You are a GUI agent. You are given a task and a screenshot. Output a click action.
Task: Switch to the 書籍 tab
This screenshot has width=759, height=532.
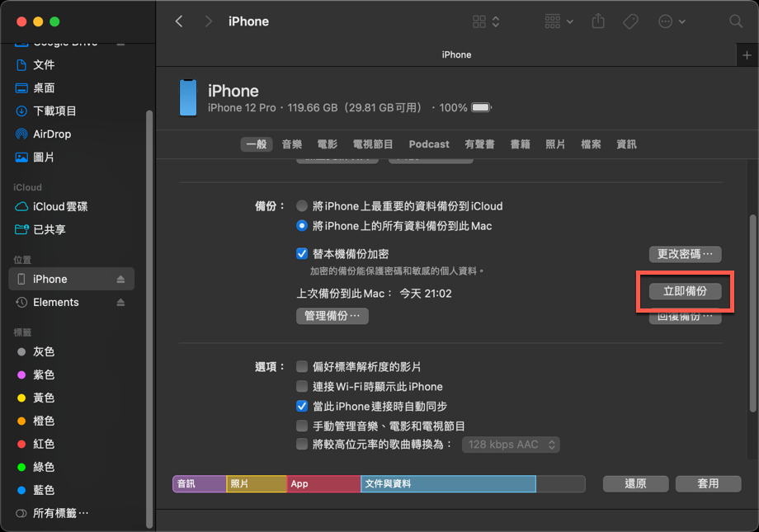521,144
